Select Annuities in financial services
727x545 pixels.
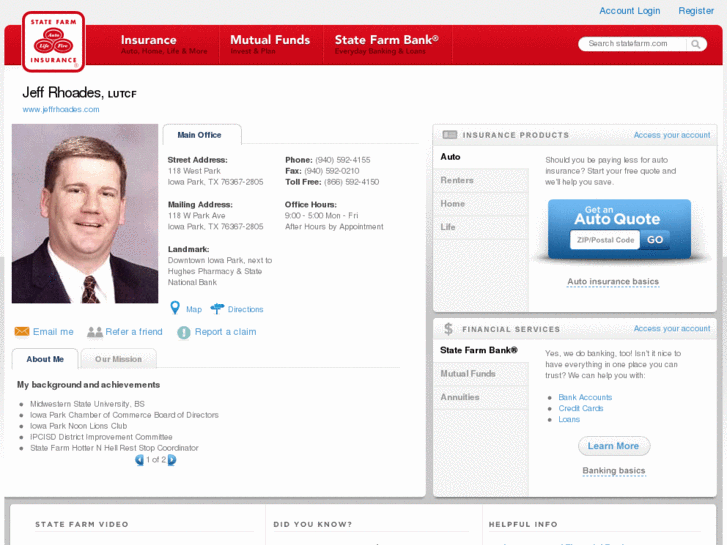click(481, 398)
